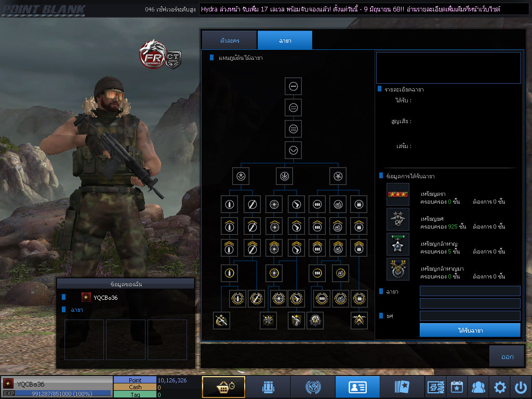Click the Hydra announcement ticker text
This screenshot has width=532, height=399.
[351, 9]
